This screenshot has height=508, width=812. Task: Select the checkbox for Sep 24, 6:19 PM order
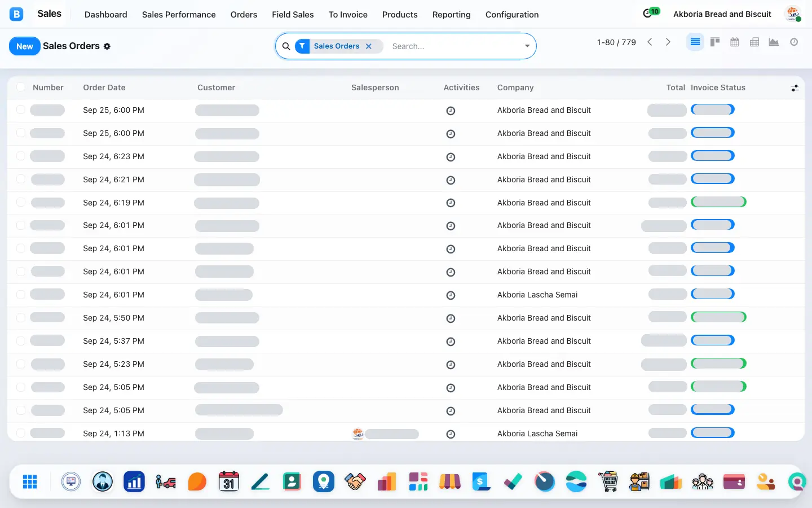[x=21, y=202]
